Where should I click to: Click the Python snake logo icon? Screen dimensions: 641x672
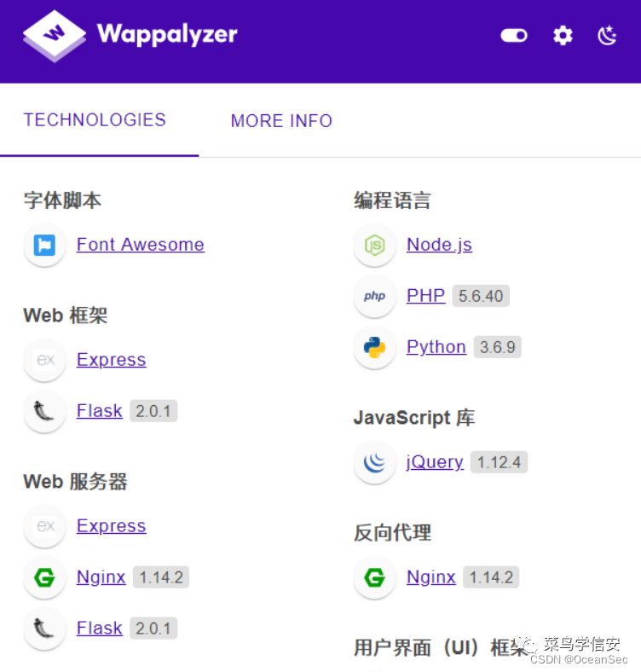click(x=374, y=348)
